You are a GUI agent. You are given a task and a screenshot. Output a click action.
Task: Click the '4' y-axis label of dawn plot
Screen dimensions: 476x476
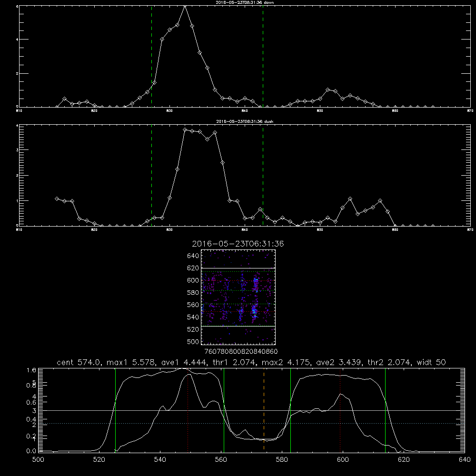17,39
